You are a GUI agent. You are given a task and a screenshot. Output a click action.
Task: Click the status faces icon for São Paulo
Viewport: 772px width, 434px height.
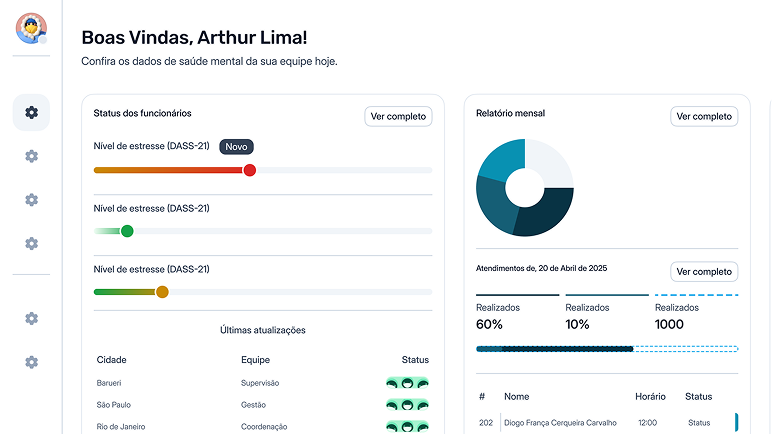(407, 405)
